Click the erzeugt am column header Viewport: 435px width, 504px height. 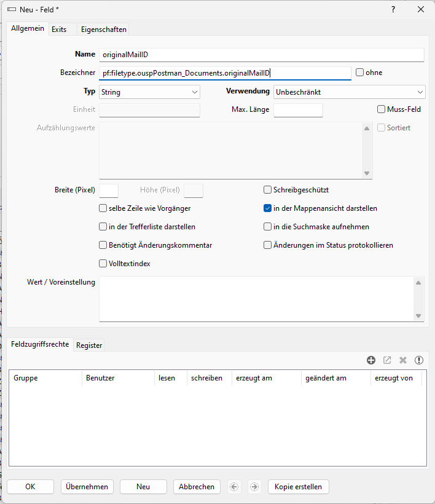tap(266, 378)
